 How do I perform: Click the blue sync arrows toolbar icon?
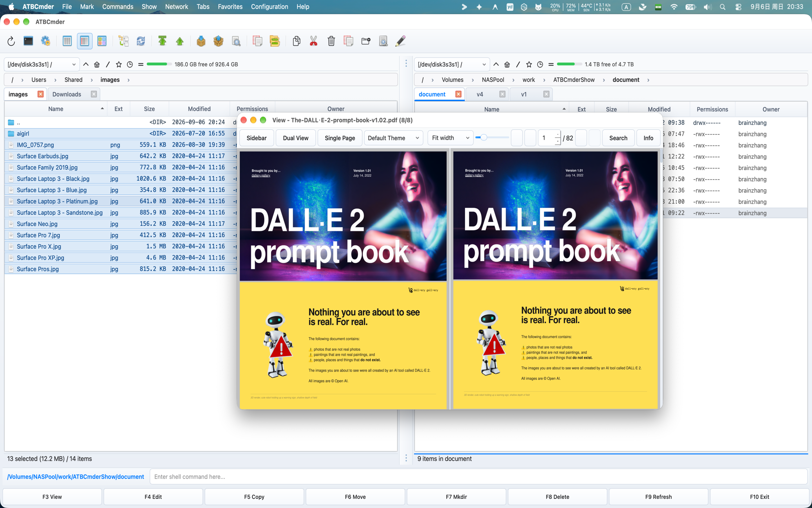click(x=141, y=41)
